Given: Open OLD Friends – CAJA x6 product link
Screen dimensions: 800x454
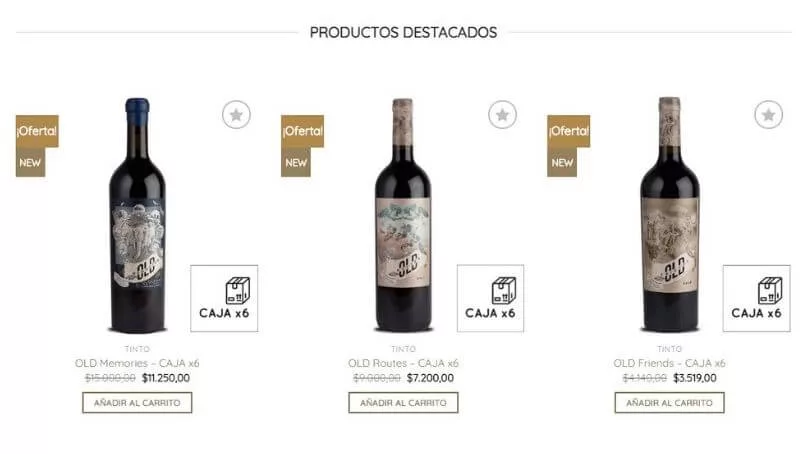Looking at the screenshot, I should click(x=669, y=363).
